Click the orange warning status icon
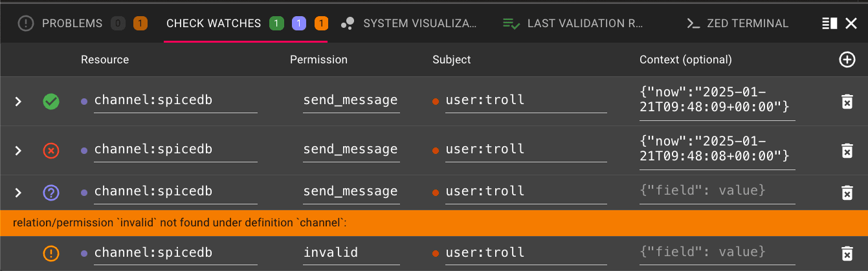 point(51,254)
